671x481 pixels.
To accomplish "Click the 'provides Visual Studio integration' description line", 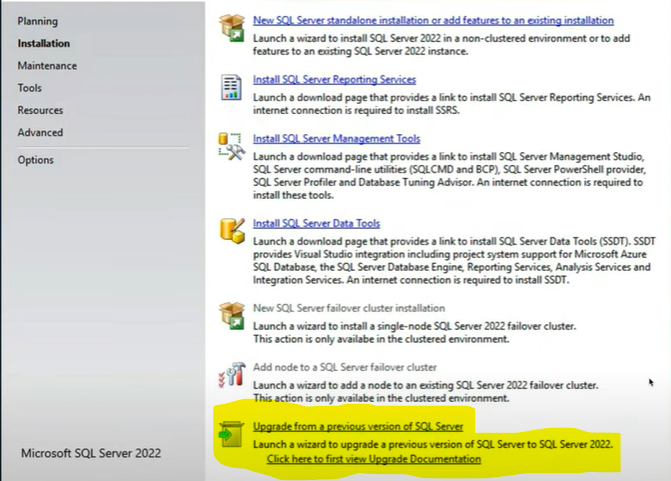I will [449, 254].
